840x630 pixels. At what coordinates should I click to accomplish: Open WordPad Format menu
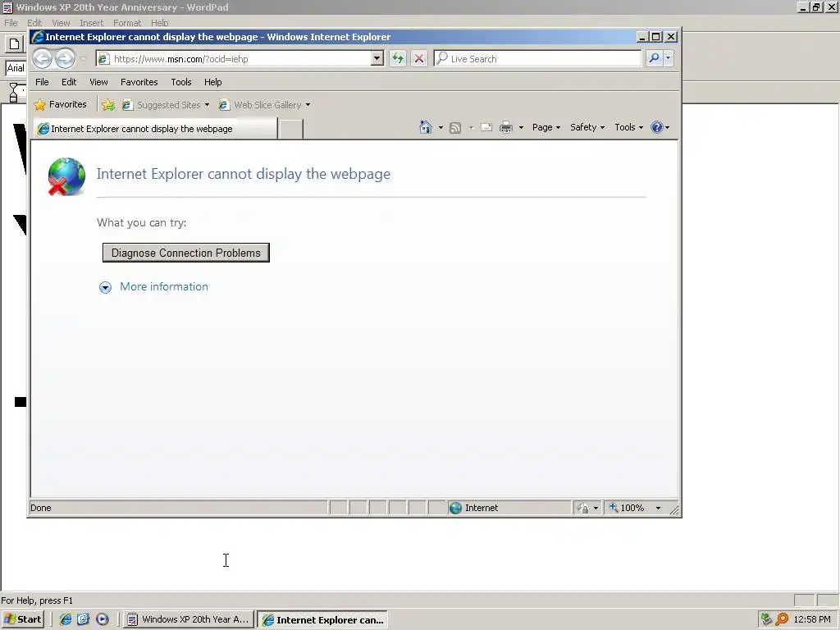[127, 23]
